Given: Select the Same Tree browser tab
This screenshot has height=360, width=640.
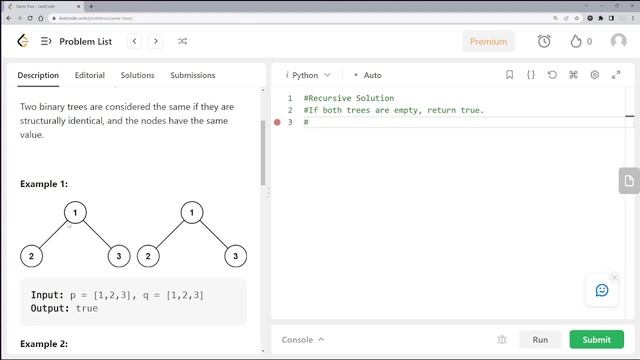Looking at the screenshot, I should pos(43,6).
